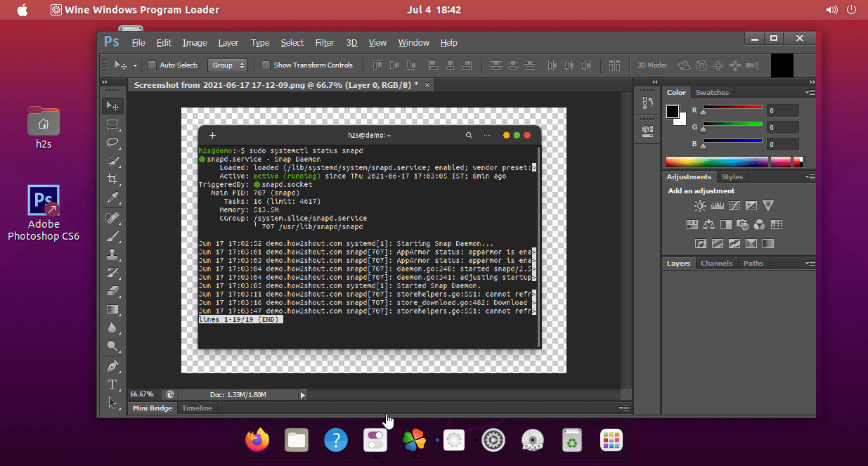Open the Auto-Select Group dropdown
This screenshot has height=466, width=868.
tap(227, 65)
